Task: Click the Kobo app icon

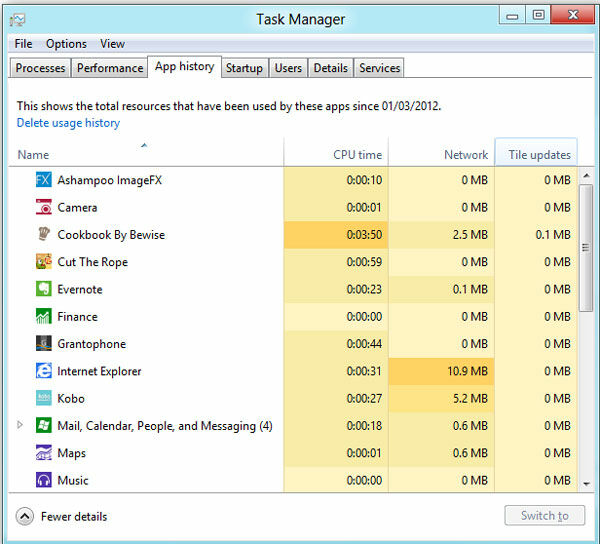Action: point(43,398)
